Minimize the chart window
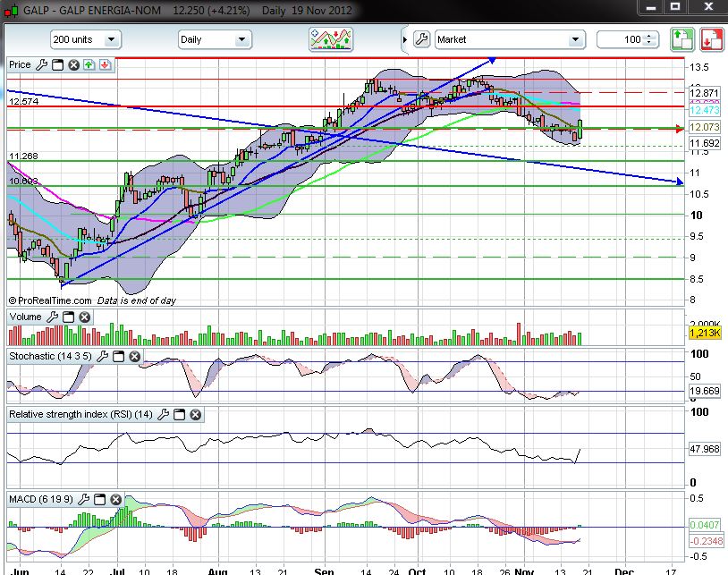The image size is (728, 575). 651,8
